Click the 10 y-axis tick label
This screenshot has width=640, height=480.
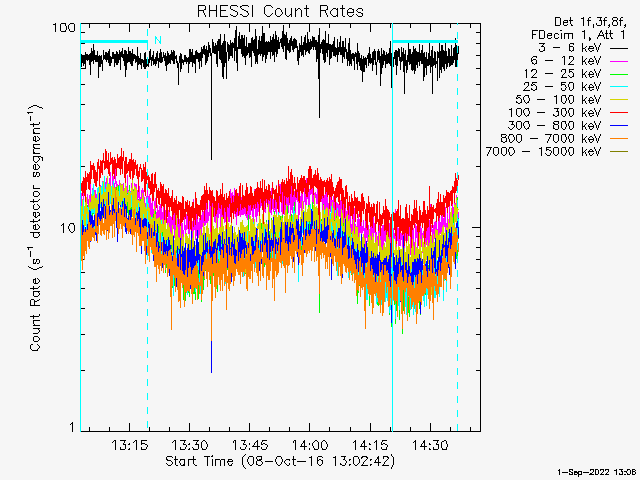pos(68,228)
